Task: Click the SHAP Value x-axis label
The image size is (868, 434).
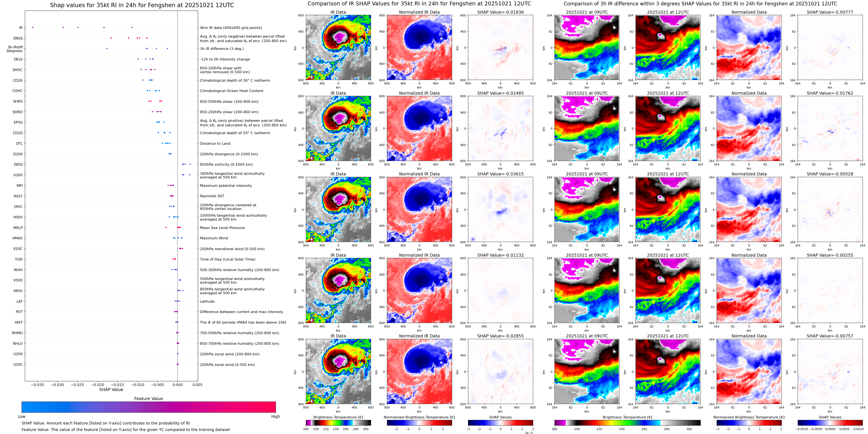Action: [x=111, y=389]
